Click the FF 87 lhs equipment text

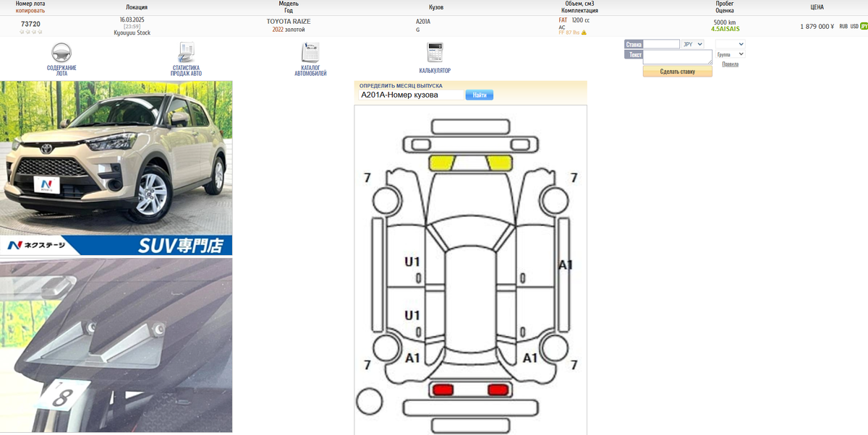pos(569,33)
